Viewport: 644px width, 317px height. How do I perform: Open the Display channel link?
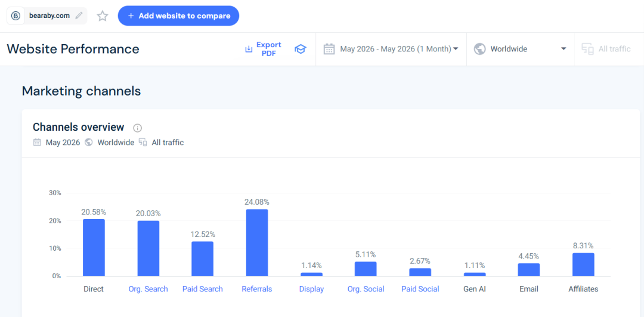click(311, 289)
